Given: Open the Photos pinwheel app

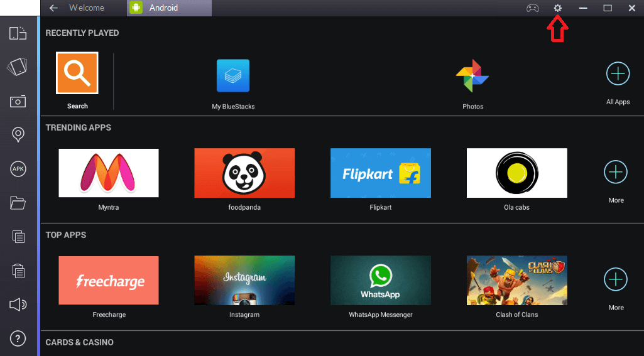Looking at the screenshot, I should pyautogui.click(x=472, y=75).
